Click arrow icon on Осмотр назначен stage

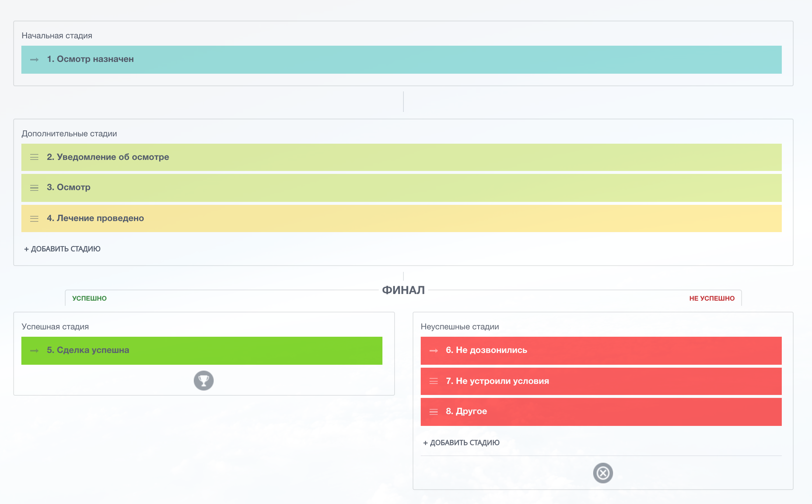pyautogui.click(x=34, y=60)
